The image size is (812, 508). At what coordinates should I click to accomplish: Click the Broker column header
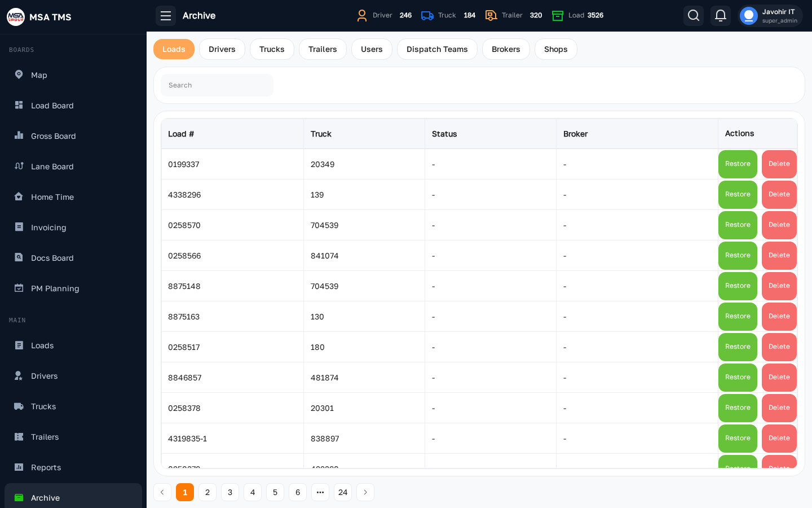637,134
